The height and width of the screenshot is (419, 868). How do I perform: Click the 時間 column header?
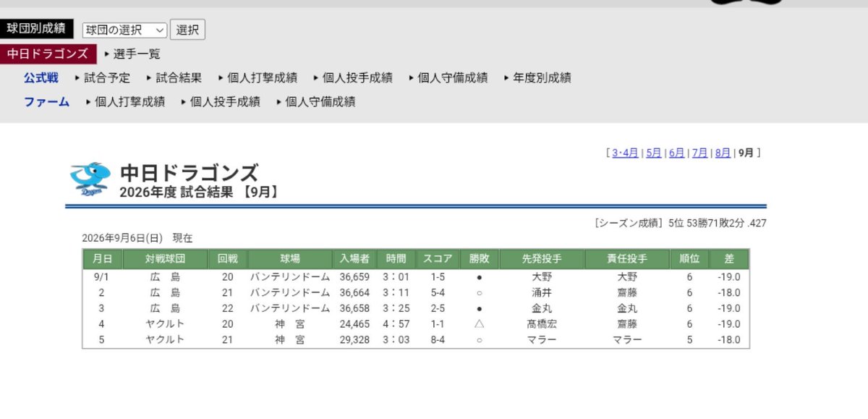point(396,258)
